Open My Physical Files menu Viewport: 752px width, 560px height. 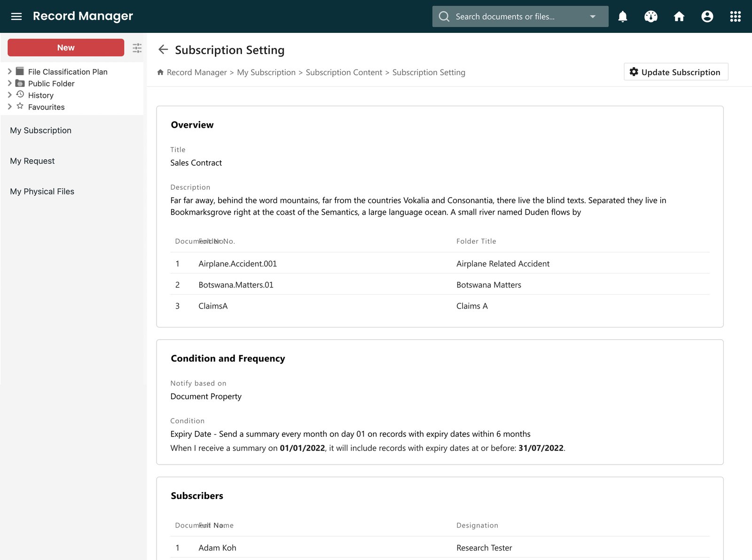42,192
